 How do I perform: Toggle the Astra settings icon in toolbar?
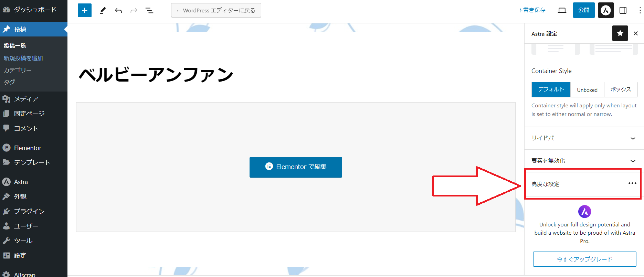pyautogui.click(x=606, y=10)
